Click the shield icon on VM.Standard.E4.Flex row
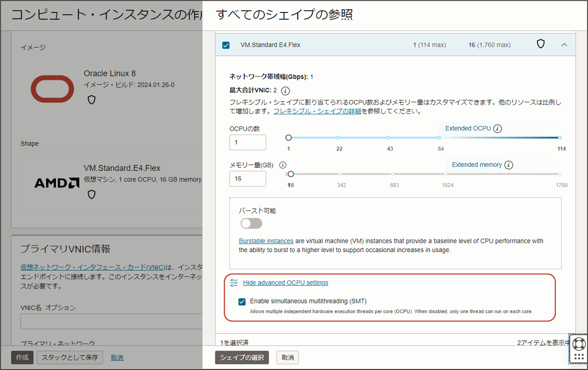The image size is (588, 370). coord(541,45)
